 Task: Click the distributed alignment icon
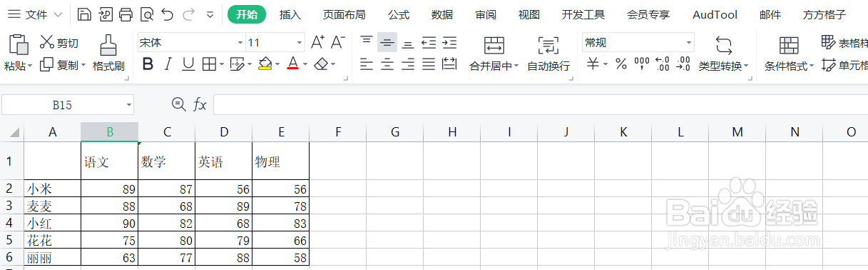[449, 65]
